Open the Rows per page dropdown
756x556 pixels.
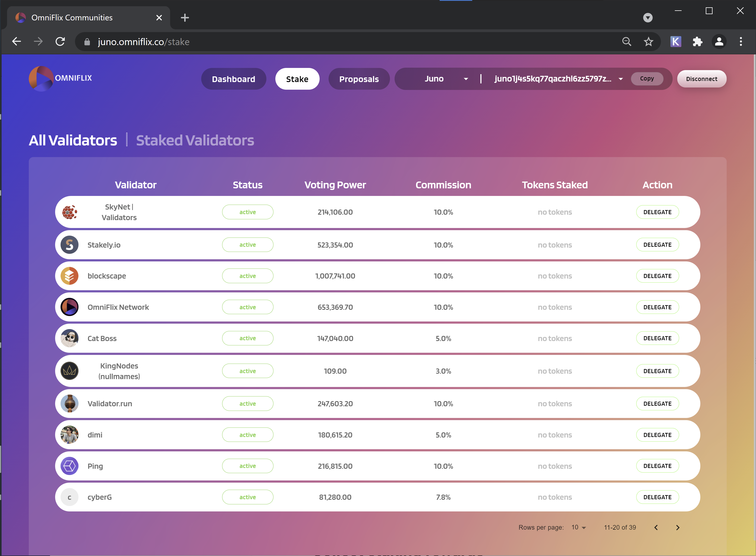point(578,527)
